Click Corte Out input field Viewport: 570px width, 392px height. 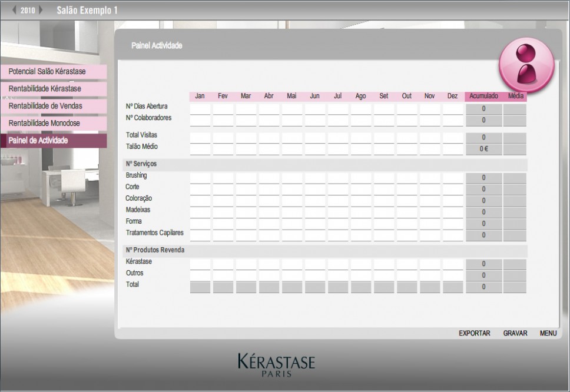pos(407,190)
